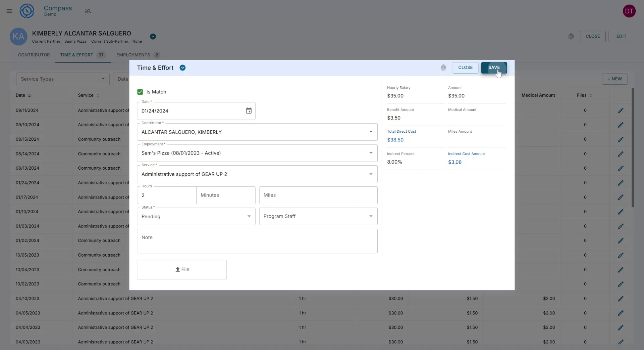Open the hamburger navigation menu
The height and width of the screenshot is (350, 644).
click(9, 11)
